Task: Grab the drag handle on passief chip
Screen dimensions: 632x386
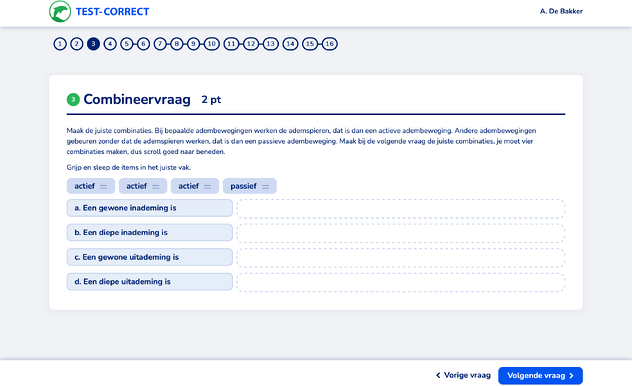Action: tap(265, 187)
